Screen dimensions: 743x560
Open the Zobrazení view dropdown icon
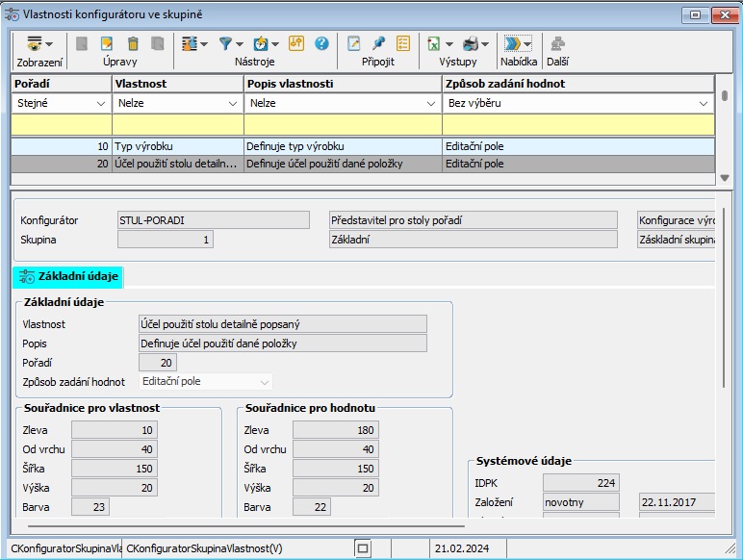point(38,43)
